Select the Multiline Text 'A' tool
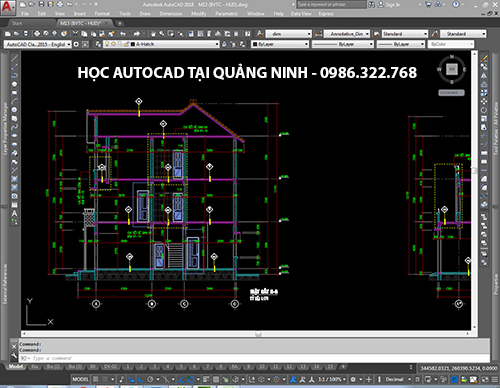 click(14, 214)
